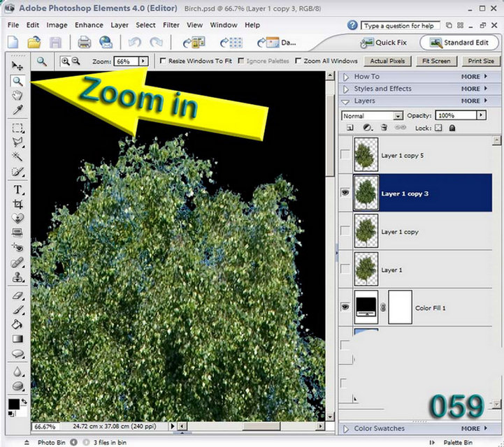Create a new blank file
Viewport: 504px width, 447px height.
pos(13,43)
